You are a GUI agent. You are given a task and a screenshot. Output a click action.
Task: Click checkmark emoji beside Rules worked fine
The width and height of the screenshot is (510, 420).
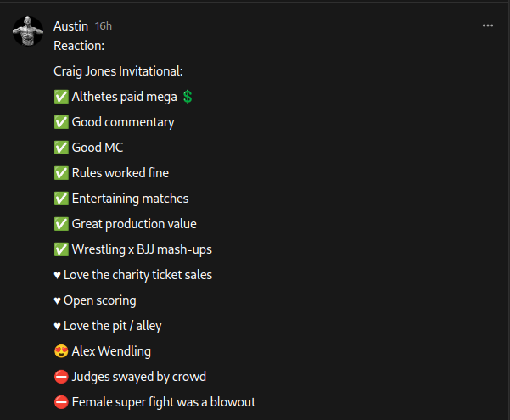point(61,173)
